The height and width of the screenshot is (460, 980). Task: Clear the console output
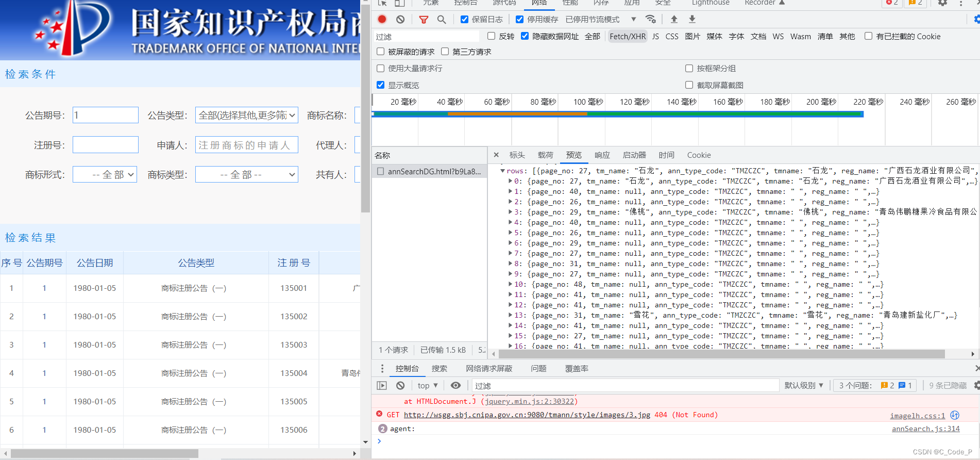click(x=400, y=385)
